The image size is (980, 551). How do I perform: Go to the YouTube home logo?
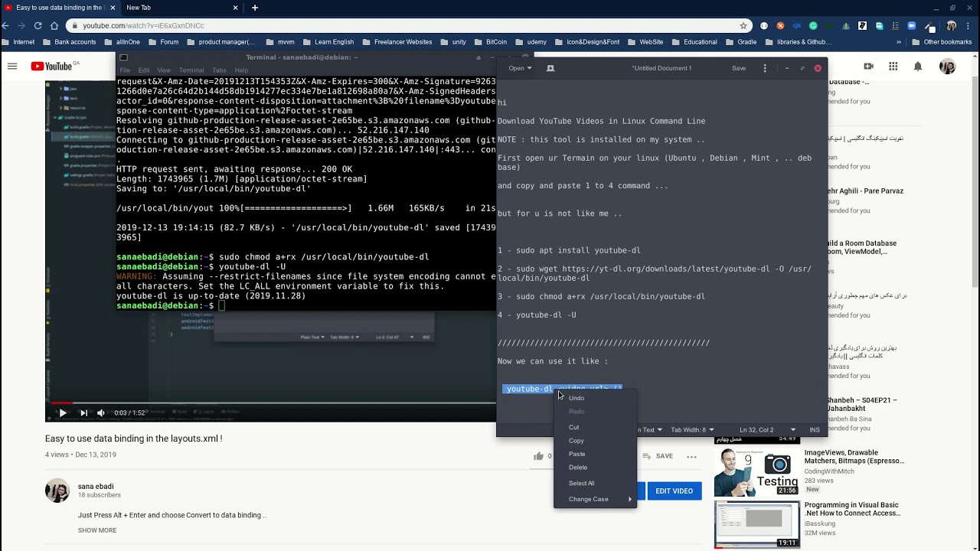click(51, 67)
